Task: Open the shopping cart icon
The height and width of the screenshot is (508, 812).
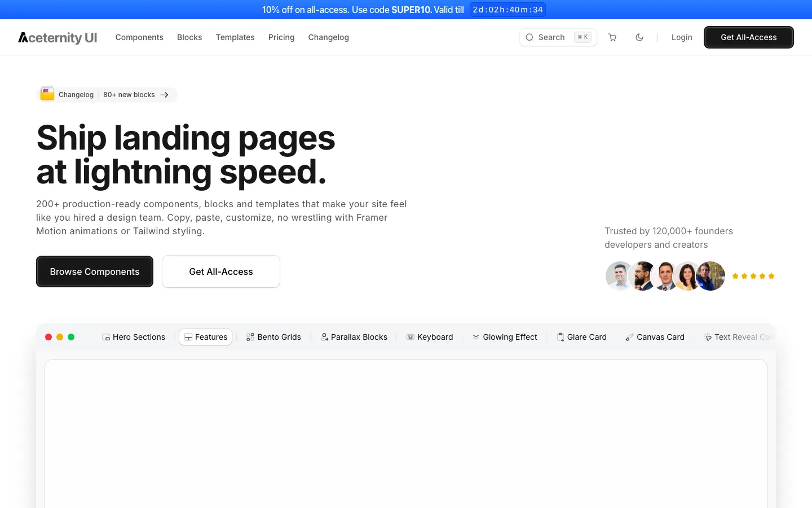Action: (612, 37)
